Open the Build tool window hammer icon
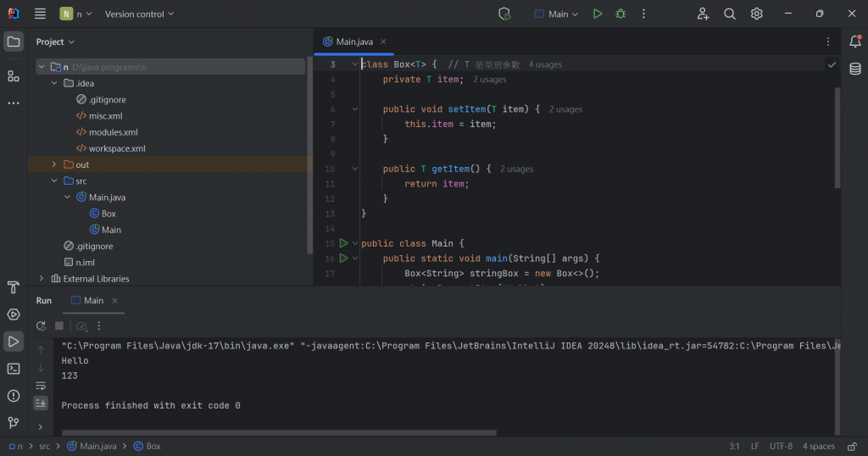Viewport: 868px width, 456px height. click(14, 287)
